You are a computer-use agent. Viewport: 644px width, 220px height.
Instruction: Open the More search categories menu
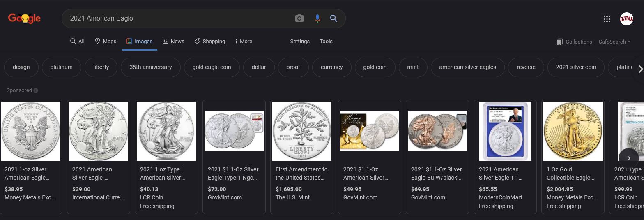[x=244, y=42]
